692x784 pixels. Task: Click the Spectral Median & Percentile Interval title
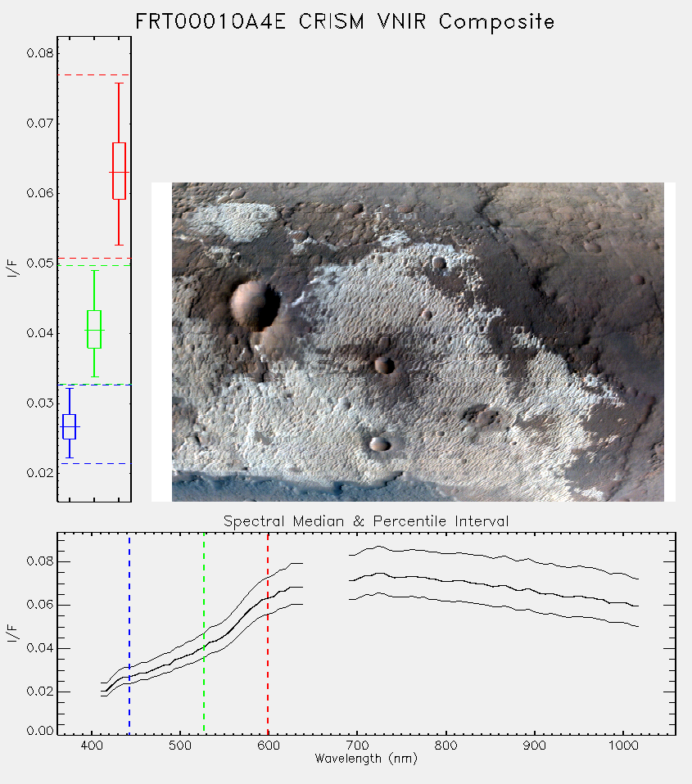[366, 521]
